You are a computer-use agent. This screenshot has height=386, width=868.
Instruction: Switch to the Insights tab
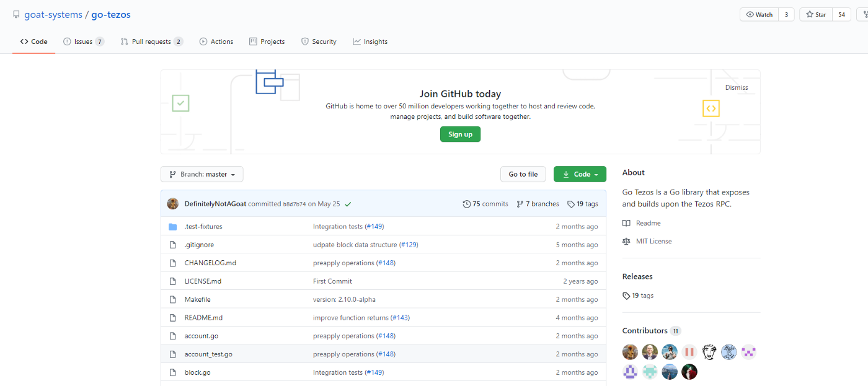[370, 42]
